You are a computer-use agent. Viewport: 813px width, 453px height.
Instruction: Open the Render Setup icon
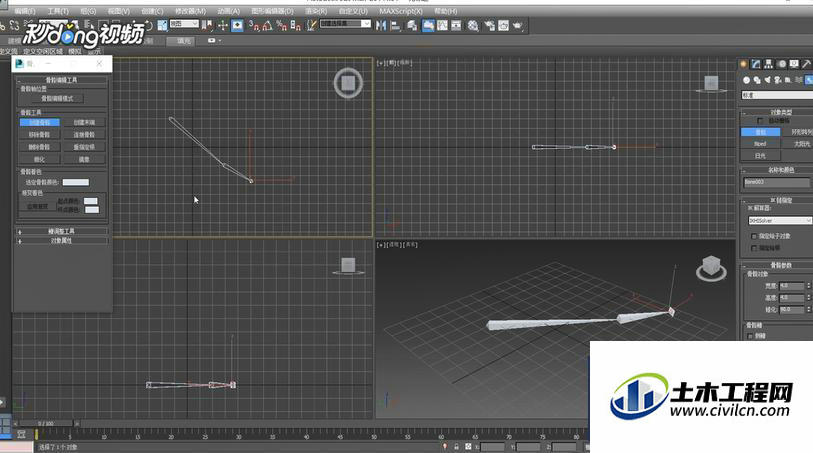489,25
